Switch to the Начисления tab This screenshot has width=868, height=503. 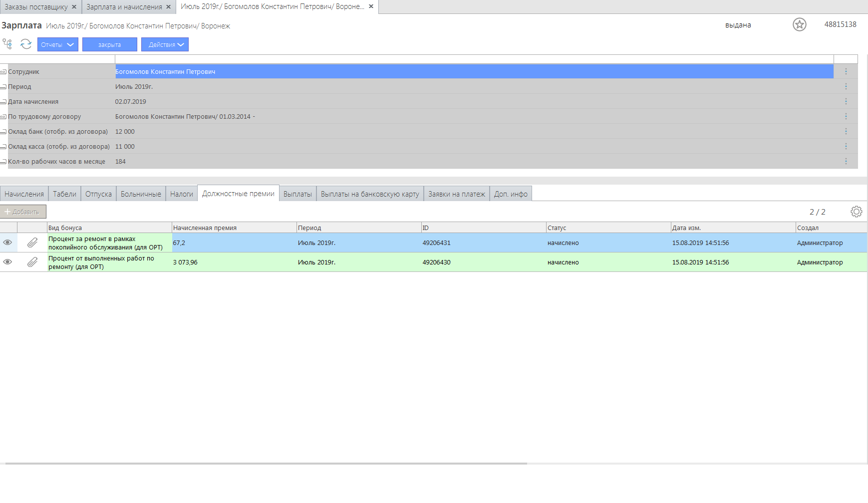point(24,194)
